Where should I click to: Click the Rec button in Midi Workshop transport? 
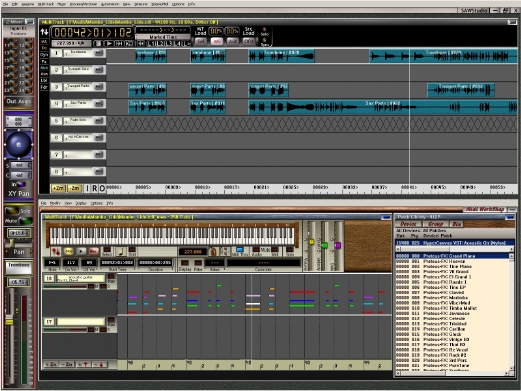click(x=93, y=251)
